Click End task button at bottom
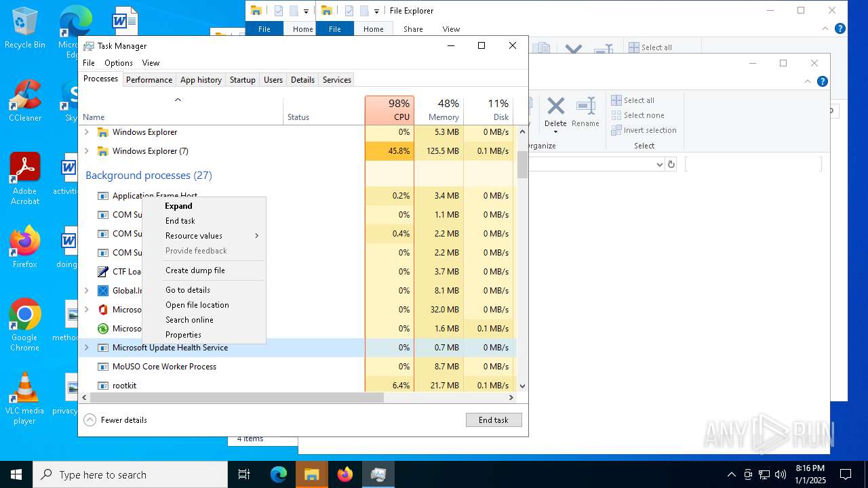Viewport: 868px width, 488px height. (x=494, y=420)
